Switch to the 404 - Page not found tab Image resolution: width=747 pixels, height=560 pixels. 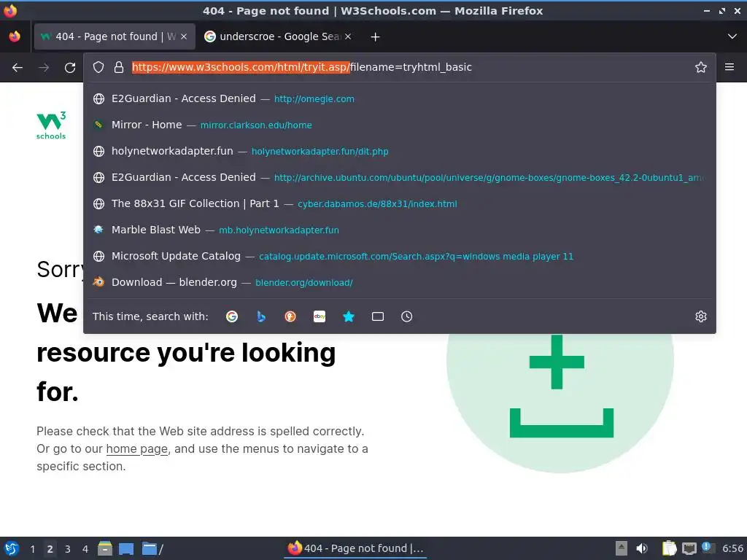coord(115,36)
